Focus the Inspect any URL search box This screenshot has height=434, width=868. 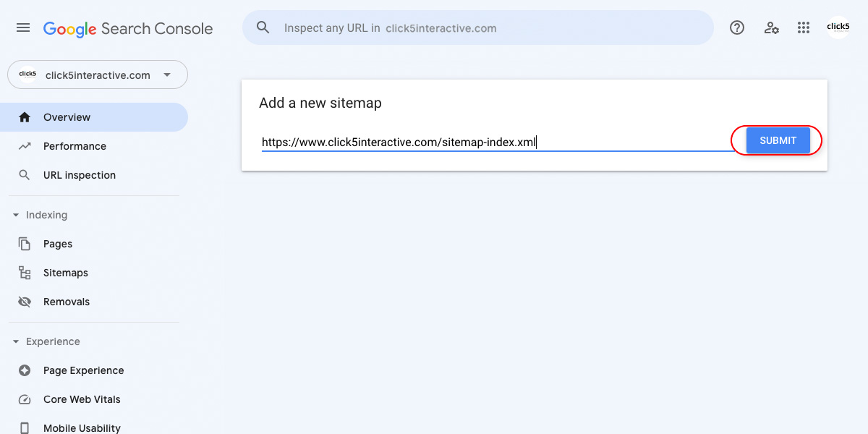click(x=478, y=27)
